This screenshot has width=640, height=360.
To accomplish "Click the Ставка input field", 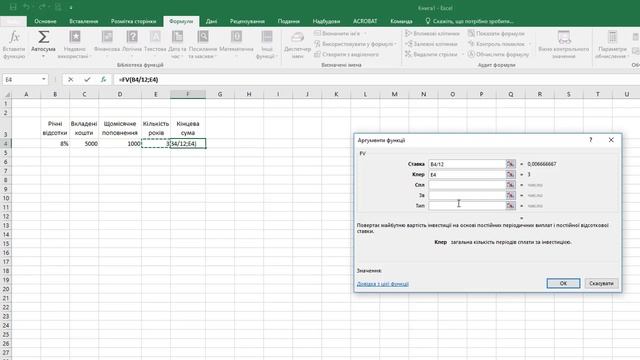I will point(467,164).
